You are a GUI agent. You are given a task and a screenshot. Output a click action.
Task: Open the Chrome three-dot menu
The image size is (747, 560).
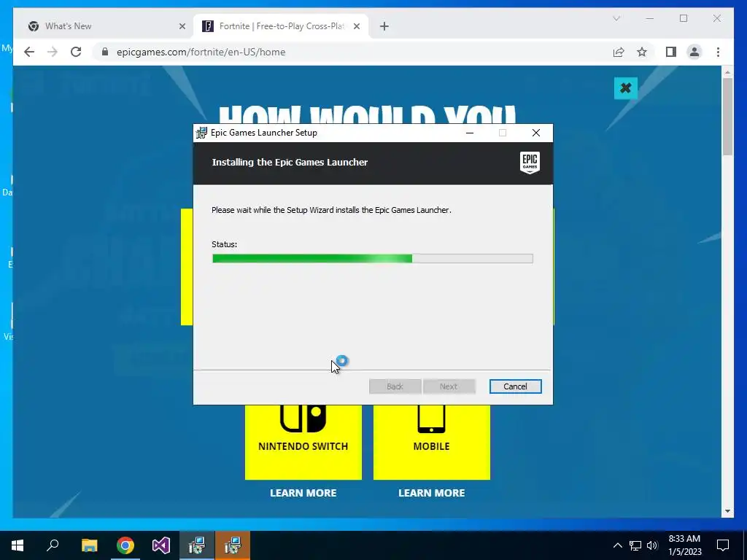click(718, 52)
